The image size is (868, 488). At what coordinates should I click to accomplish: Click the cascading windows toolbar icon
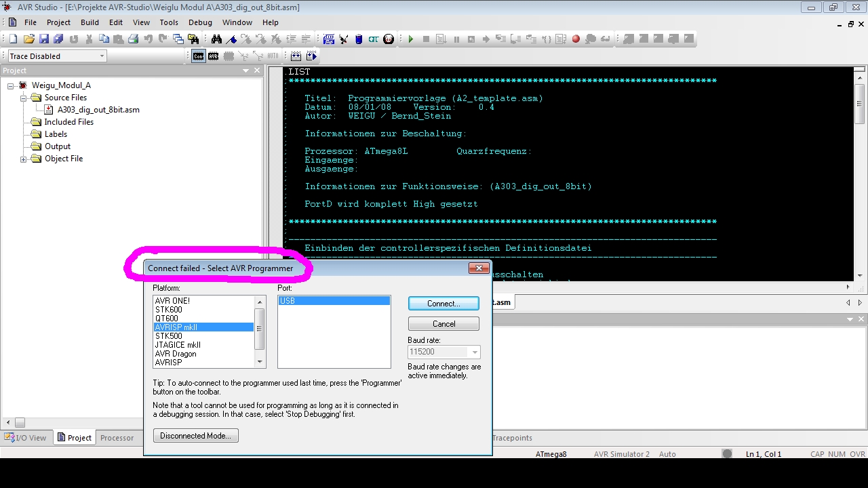coord(178,39)
